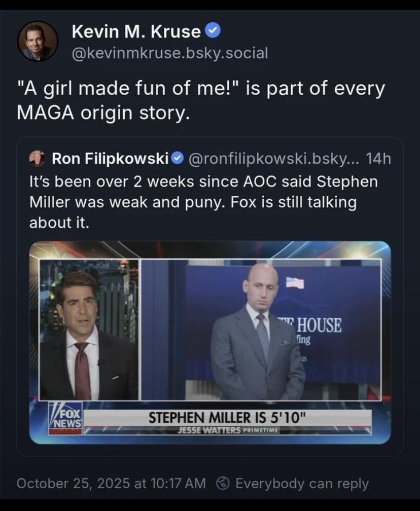The width and height of the screenshot is (420, 511).
Task: Click the Jesse Watters Primetime label
Action: [227, 431]
